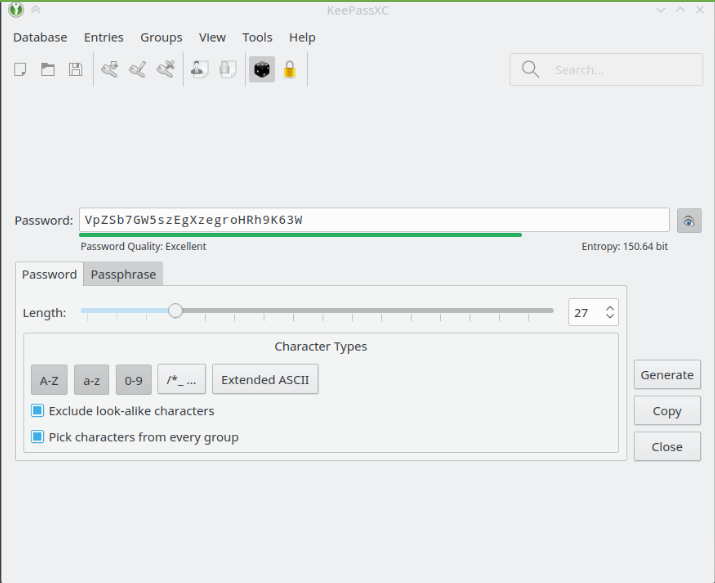Click the yellow Lock Databases padlock icon
Viewport: 715px width, 583px height.
click(x=290, y=70)
